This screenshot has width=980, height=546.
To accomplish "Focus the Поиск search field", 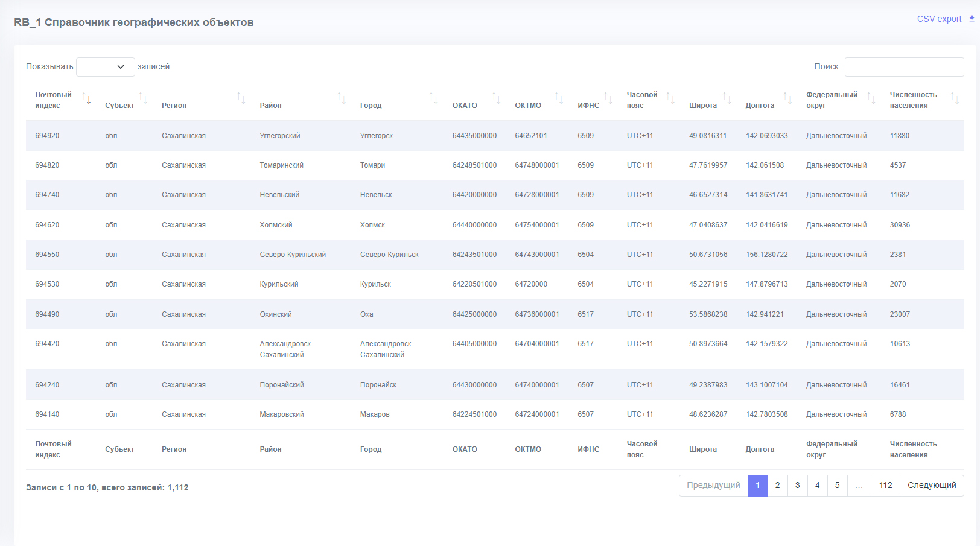I will [904, 67].
